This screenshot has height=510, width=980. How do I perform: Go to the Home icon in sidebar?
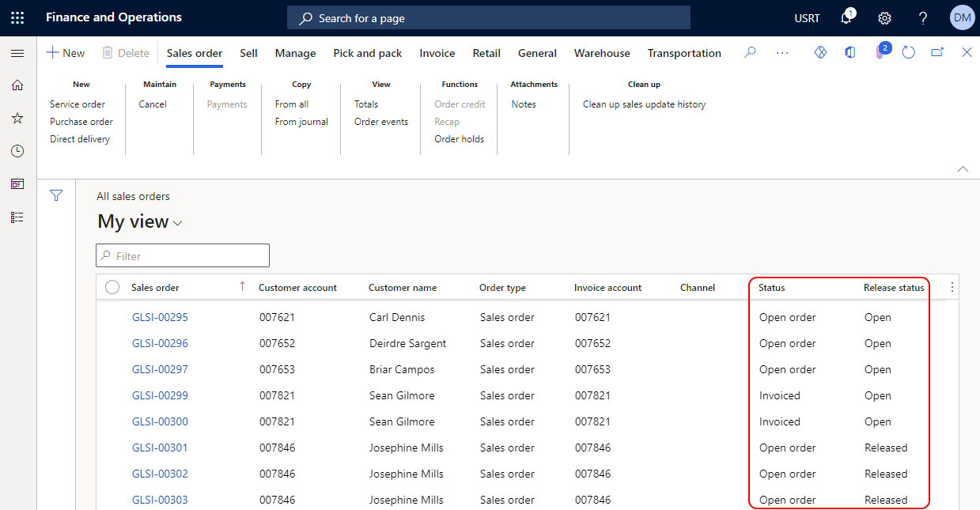point(17,85)
